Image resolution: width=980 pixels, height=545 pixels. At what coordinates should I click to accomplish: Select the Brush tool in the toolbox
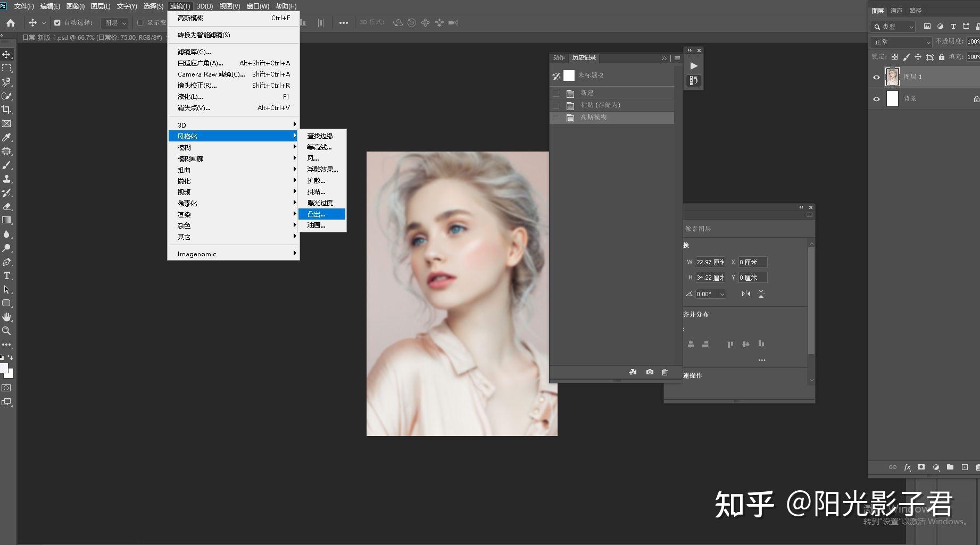click(x=7, y=165)
